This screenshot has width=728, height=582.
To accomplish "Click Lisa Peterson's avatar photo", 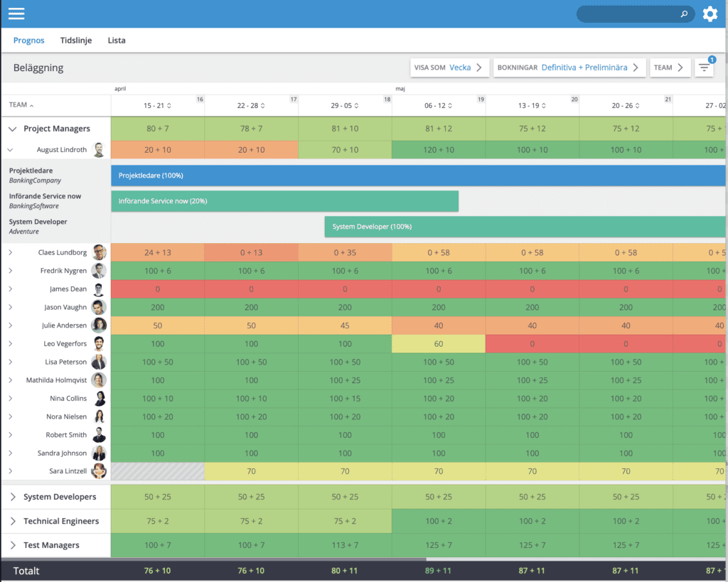I will [99, 362].
